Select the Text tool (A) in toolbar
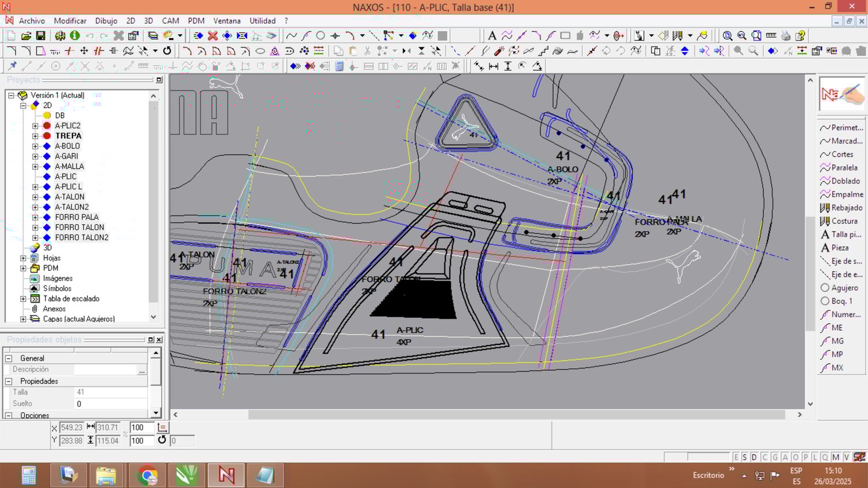The image size is (868, 488). [492, 36]
